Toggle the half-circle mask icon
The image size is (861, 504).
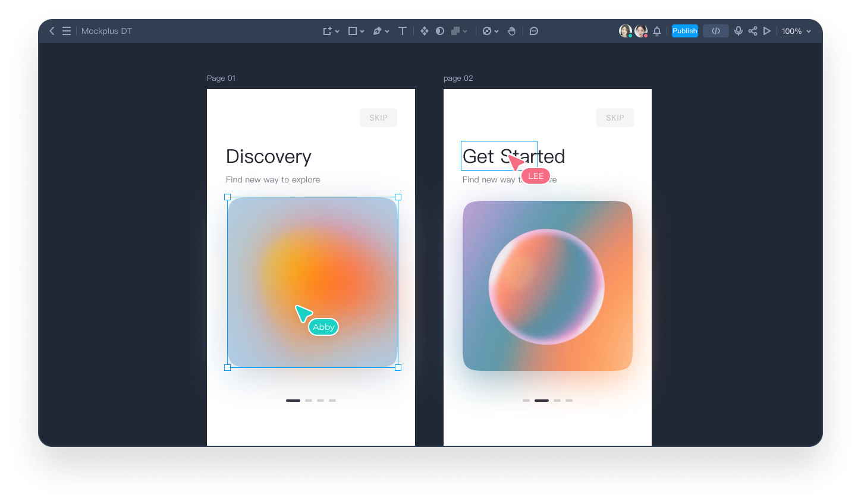(x=440, y=31)
